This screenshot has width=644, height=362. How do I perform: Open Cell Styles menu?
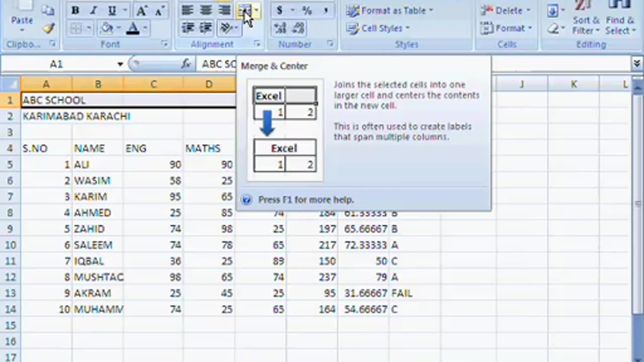(379, 28)
